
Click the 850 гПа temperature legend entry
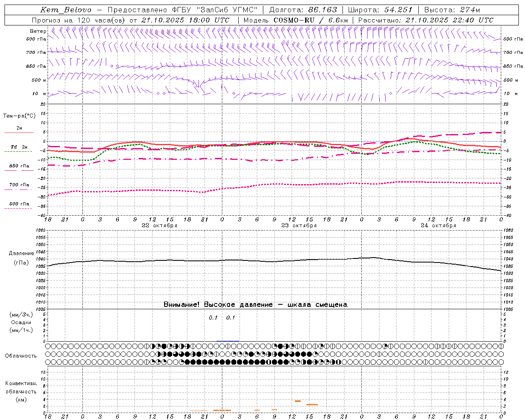click(x=19, y=166)
